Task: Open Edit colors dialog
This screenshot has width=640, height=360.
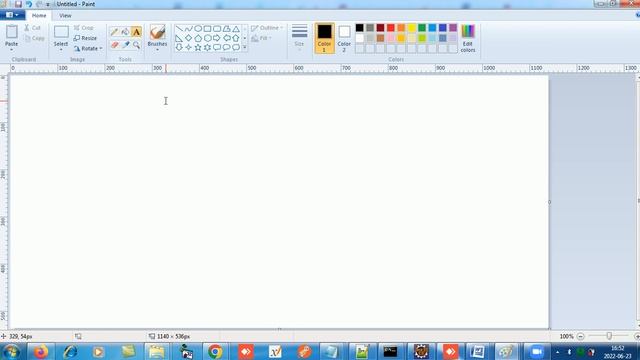Action: pos(468,38)
